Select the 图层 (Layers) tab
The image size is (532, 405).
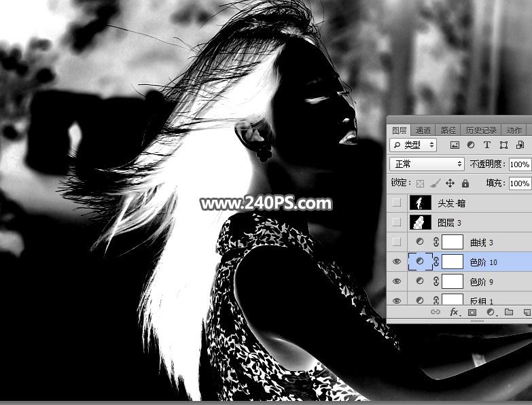tap(400, 130)
